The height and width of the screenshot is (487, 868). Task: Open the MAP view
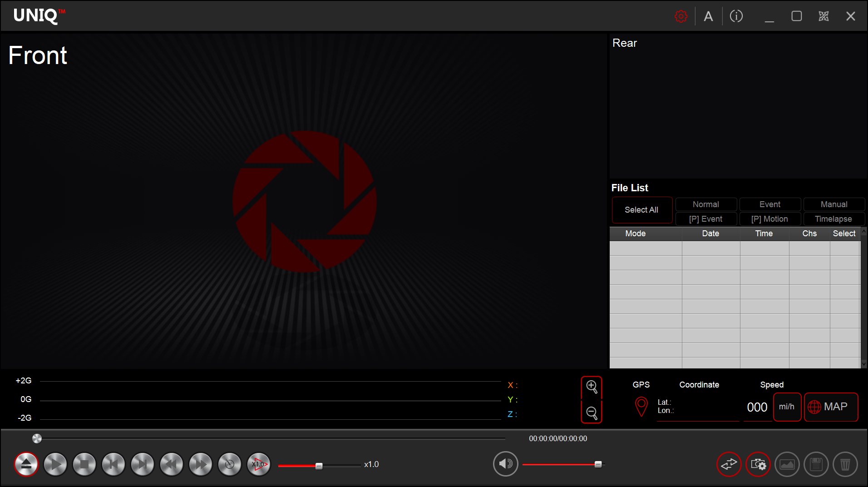click(x=831, y=407)
